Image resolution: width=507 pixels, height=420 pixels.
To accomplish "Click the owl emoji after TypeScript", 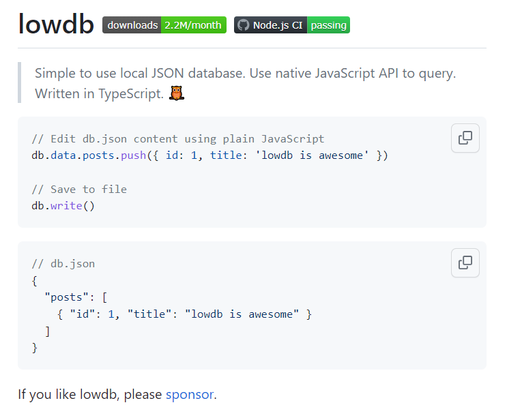I will pyautogui.click(x=177, y=93).
